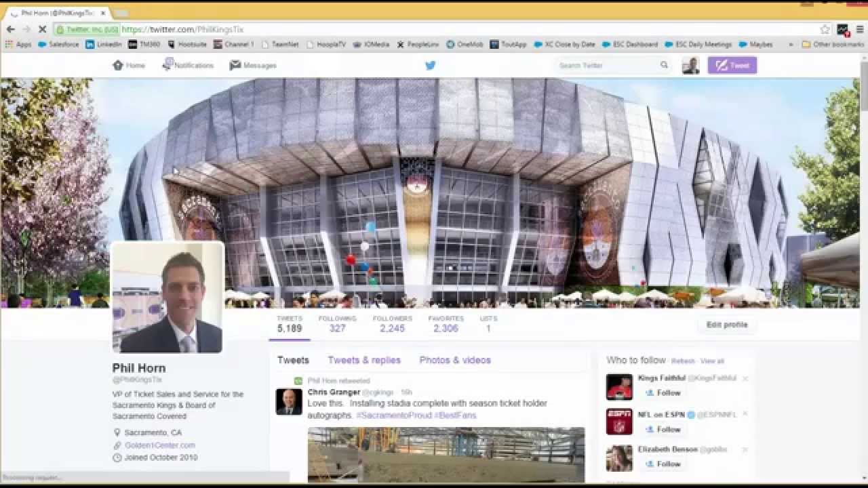Viewport: 868px width, 488px height.
Task: Expand the hidden bookmarks overflow chevron
Action: pos(791,45)
